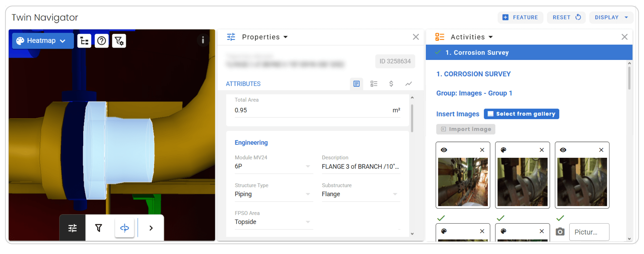This screenshot has height=254, width=644.
Task: Activate the section plane tool icon
Action: 125,228
